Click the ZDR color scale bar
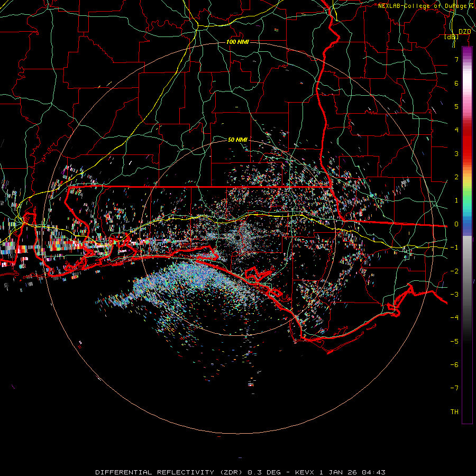This screenshot has width=476, height=476. tap(467, 235)
